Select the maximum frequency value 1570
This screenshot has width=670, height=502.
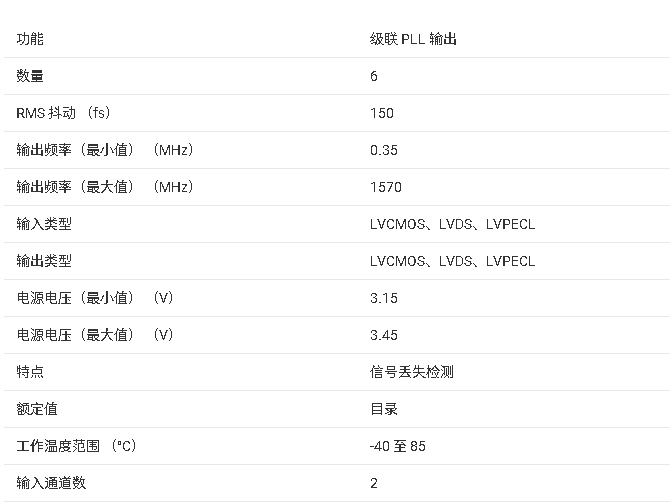(x=386, y=187)
